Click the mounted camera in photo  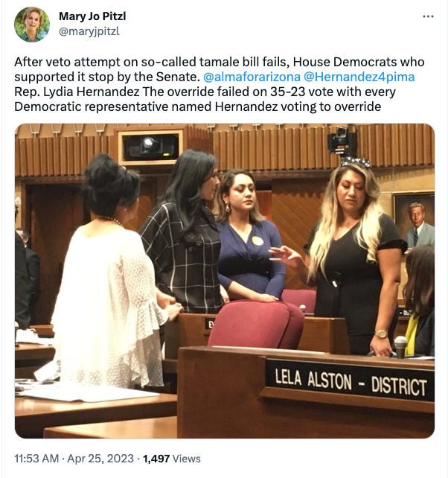pos(342,141)
